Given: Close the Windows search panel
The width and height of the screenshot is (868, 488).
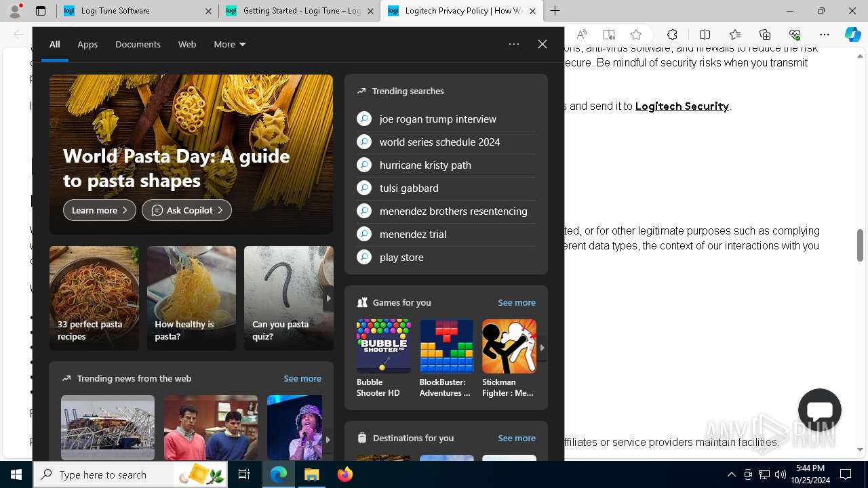Looking at the screenshot, I should [x=542, y=44].
